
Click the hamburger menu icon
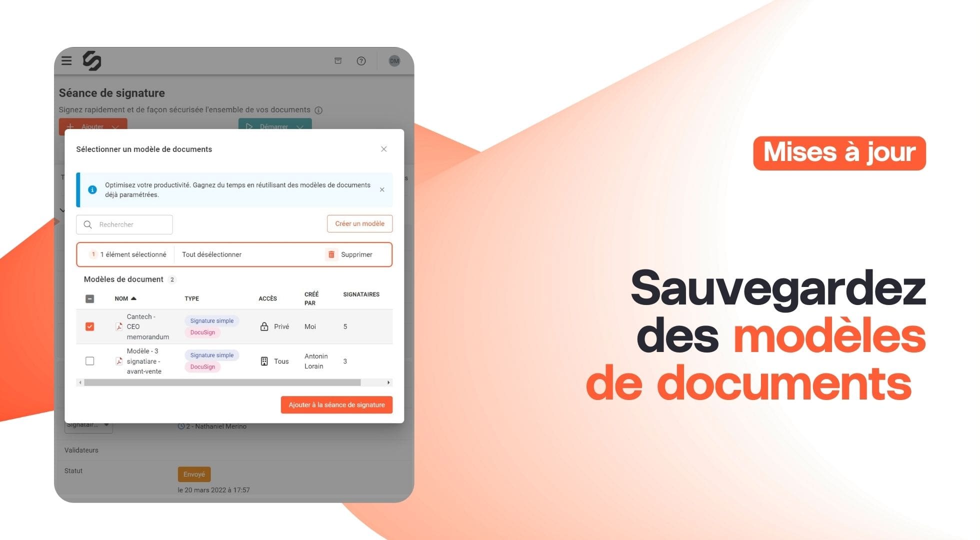coord(67,60)
